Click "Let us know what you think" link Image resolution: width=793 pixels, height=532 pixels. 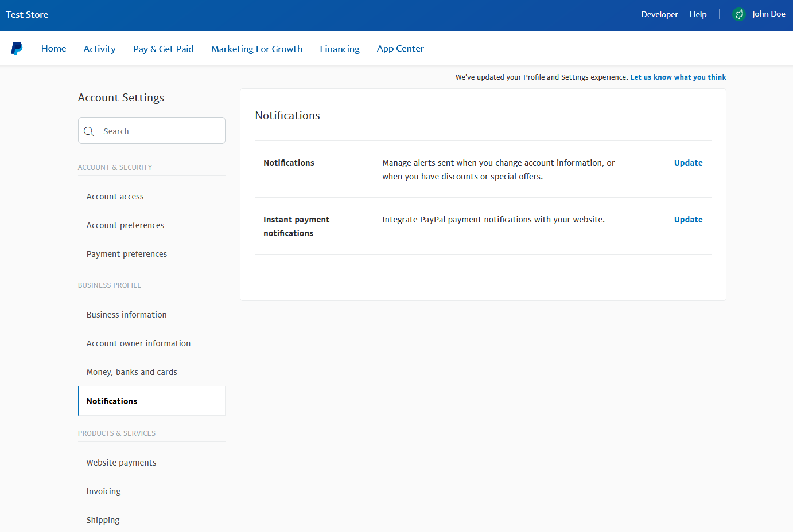[x=678, y=77]
